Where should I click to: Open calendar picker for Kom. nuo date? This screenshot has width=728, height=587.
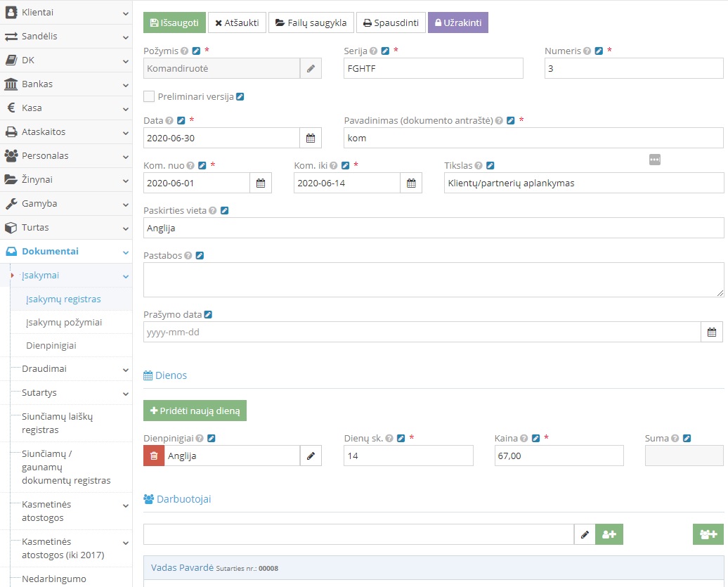[261, 183]
